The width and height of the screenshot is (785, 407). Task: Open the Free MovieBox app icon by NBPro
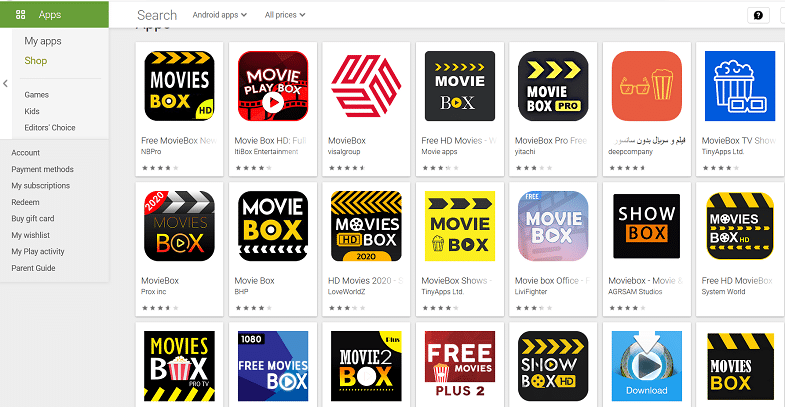point(179,86)
